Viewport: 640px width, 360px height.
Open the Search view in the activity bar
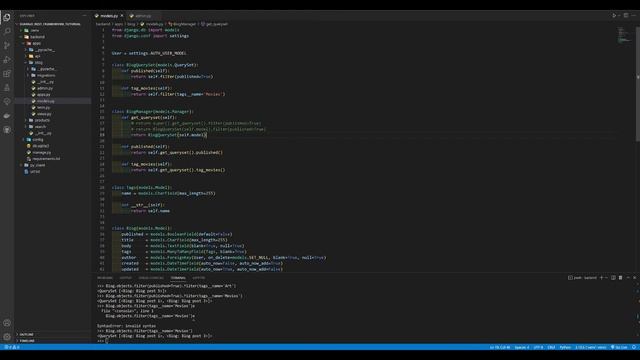tap(7, 31)
